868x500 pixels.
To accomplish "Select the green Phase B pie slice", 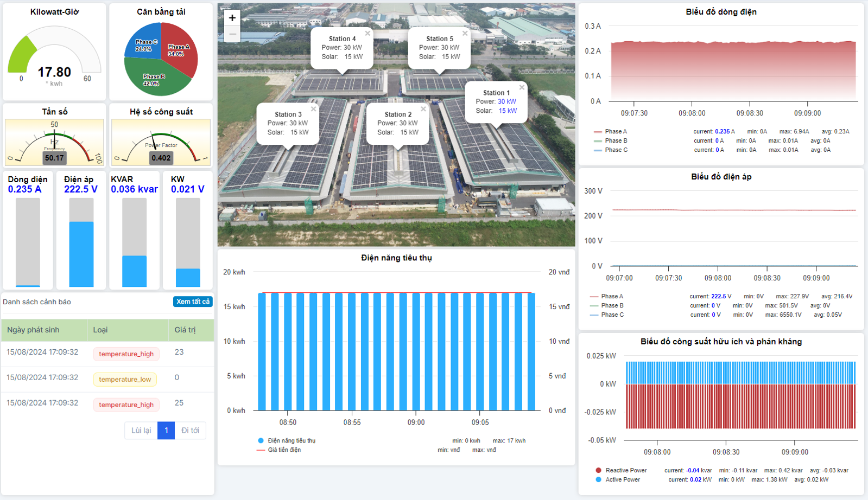I will click(x=155, y=79).
